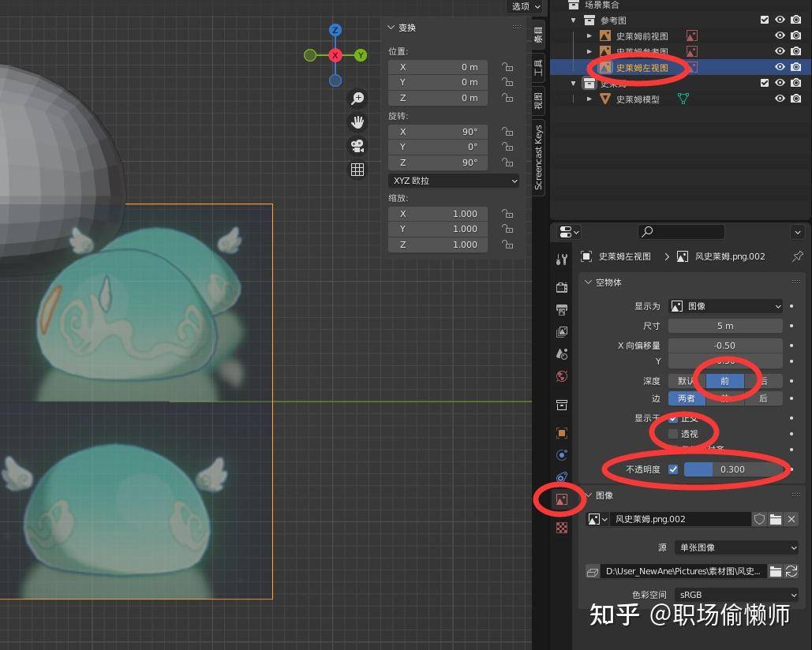Viewport: 812px width, 650px height.
Task: Toggle eye visibility for 史莱姆左视图
Action: click(780, 67)
